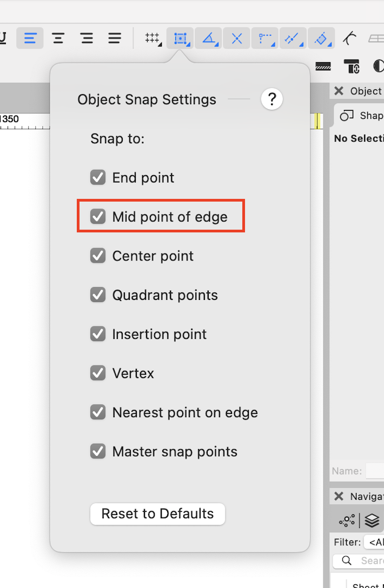The image size is (384, 588).
Task: Click Reset to Defaults
Action: pyautogui.click(x=157, y=513)
